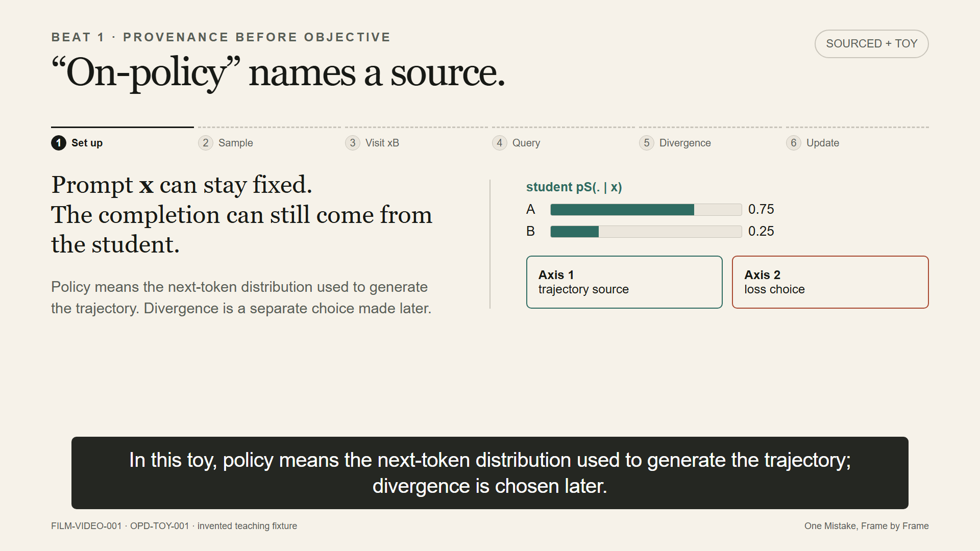
Task: Switch to the Divergence step
Action: 685,143
